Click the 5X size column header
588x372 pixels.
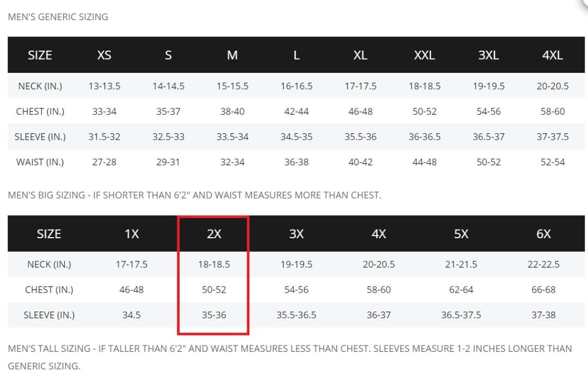[x=461, y=234]
